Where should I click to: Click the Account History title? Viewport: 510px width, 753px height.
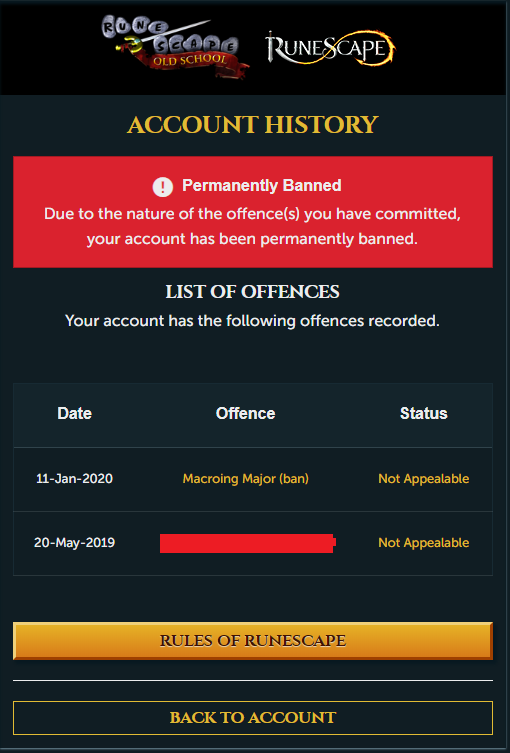[x=253, y=125]
